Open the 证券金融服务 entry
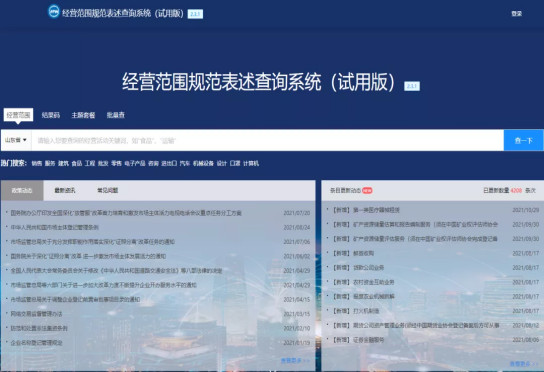This screenshot has height=372, width=544. [358, 340]
